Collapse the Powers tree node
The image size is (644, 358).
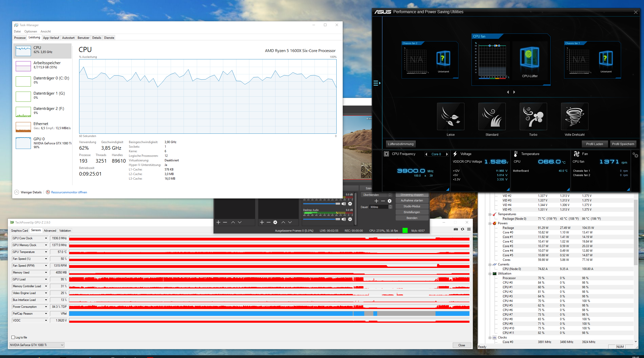point(490,223)
